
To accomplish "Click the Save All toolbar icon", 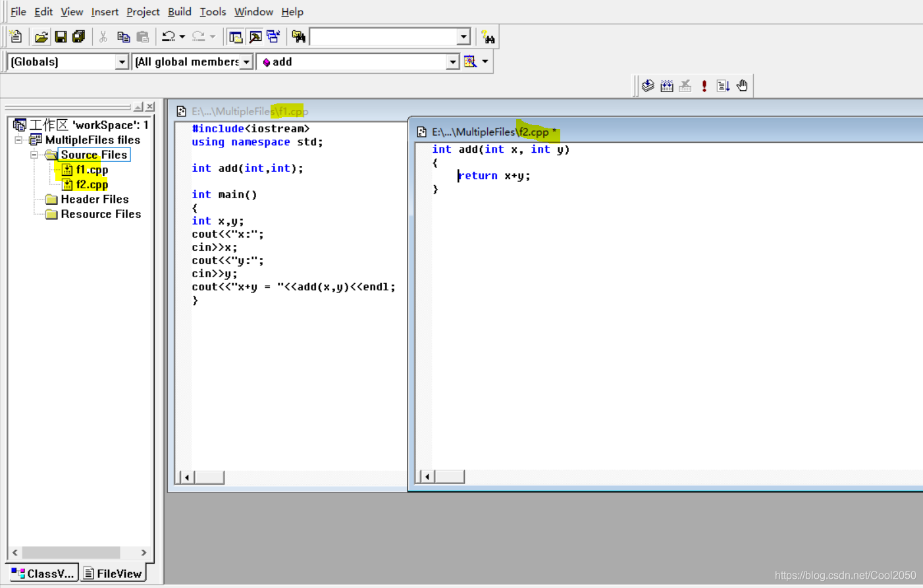I will (x=79, y=37).
